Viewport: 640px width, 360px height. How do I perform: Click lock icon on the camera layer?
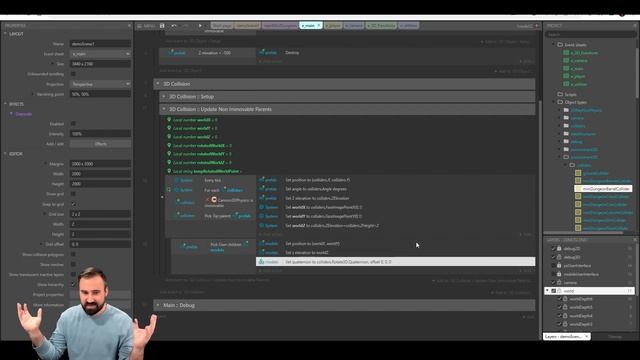tap(559, 282)
